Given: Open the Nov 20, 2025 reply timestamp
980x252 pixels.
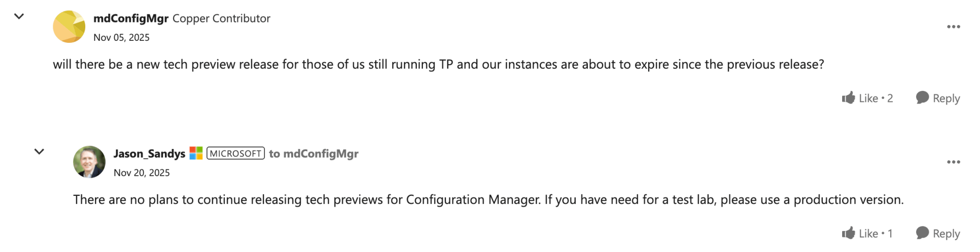Looking at the screenshot, I should click(x=141, y=172).
